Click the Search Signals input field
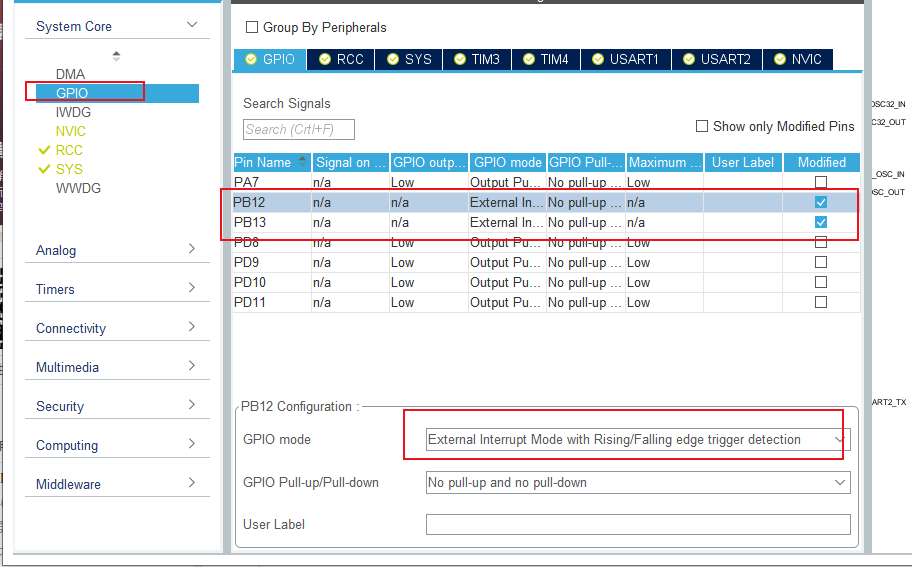912x567 pixels. point(298,130)
